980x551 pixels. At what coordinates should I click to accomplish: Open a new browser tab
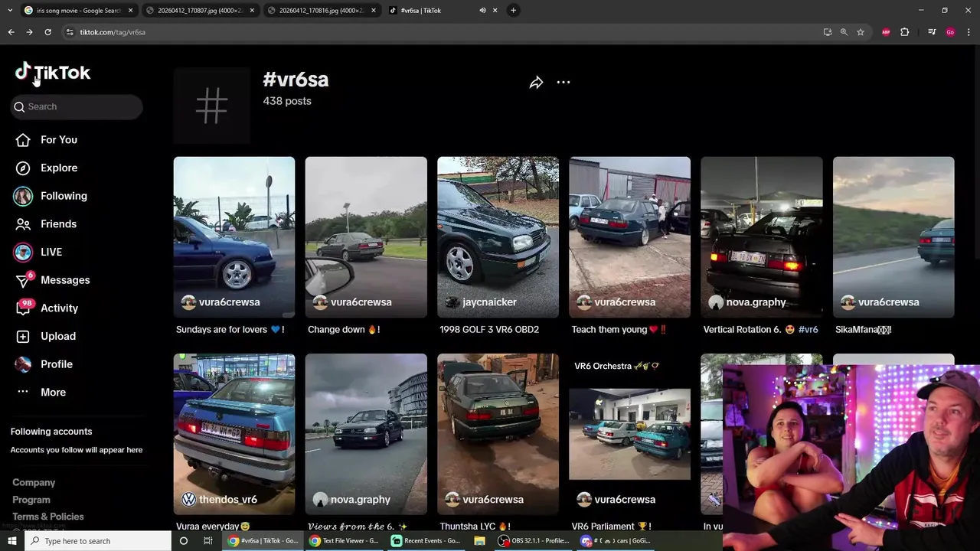(x=513, y=11)
